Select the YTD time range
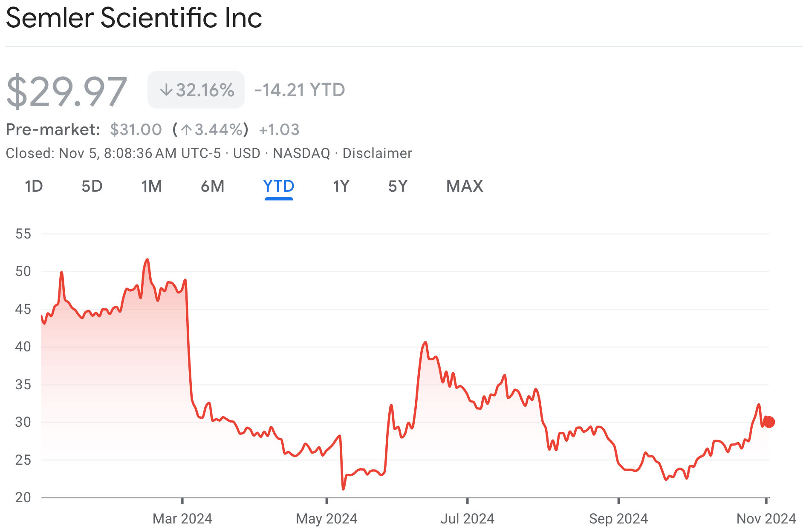This screenshot has width=803, height=532. point(278,186)
